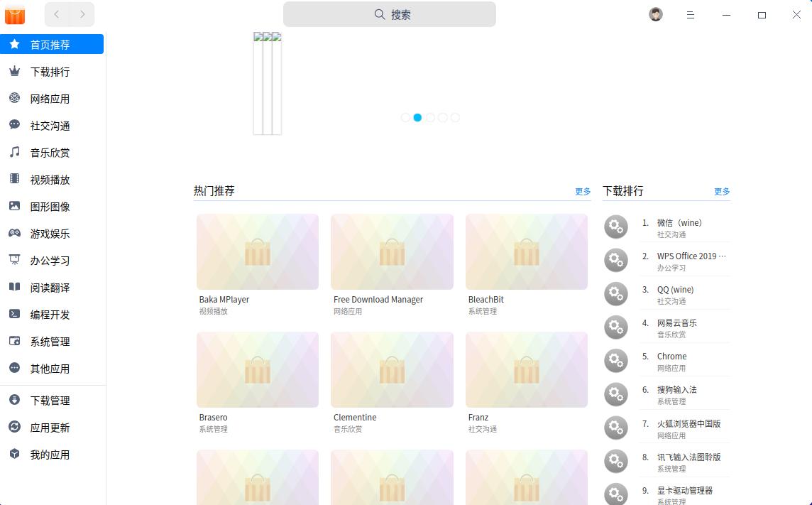Viewport: 812px width, 505px height.
Task: Open the 视频播放 category
Action: (52, 179)
